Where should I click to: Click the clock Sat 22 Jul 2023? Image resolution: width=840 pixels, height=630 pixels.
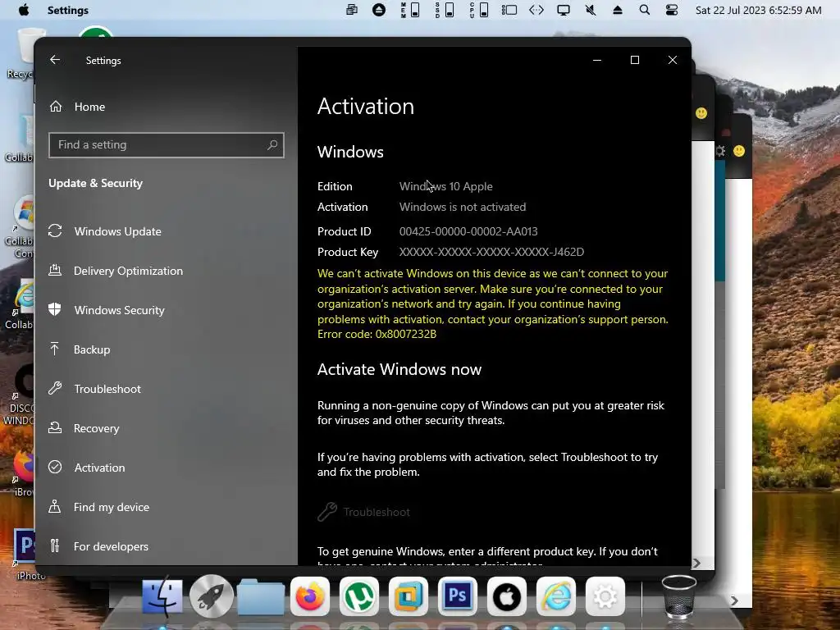coord(758,10)
